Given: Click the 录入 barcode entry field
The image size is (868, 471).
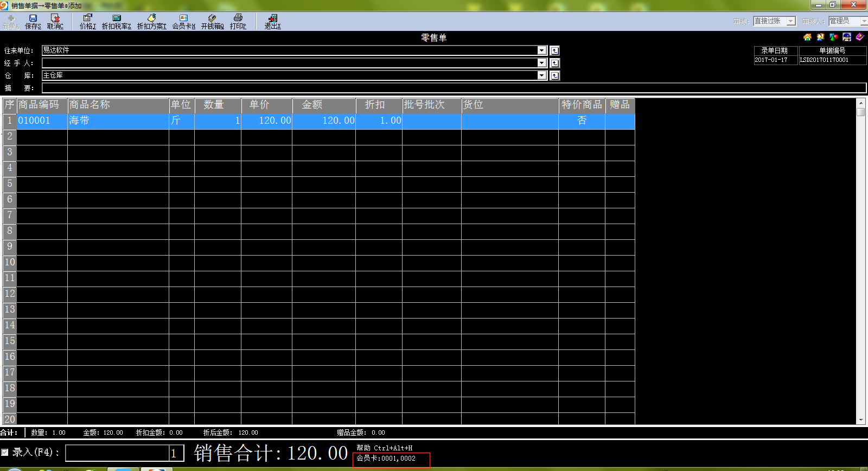Looking at the screenshot, I should [x=117, y=453].
